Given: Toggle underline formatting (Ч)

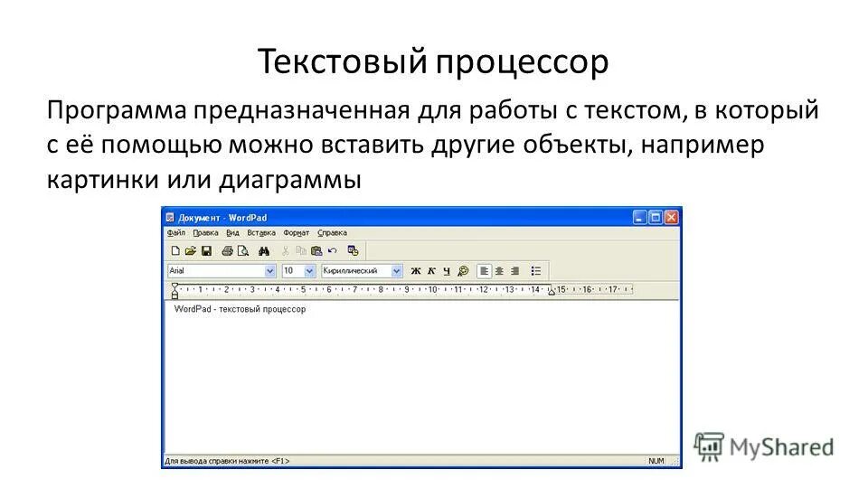Looking at the screenshot, I should click(x=446, y=270).
